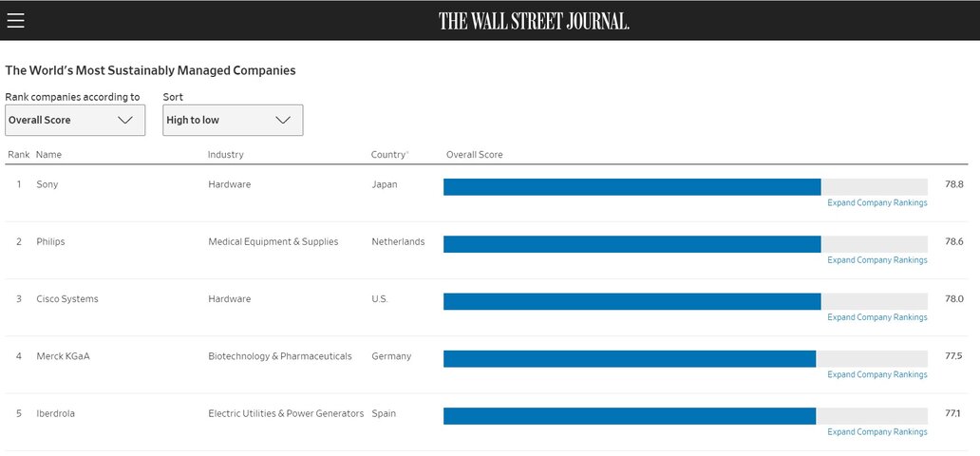
Task: Click the Country column header
Action: (x=389, y=155)
